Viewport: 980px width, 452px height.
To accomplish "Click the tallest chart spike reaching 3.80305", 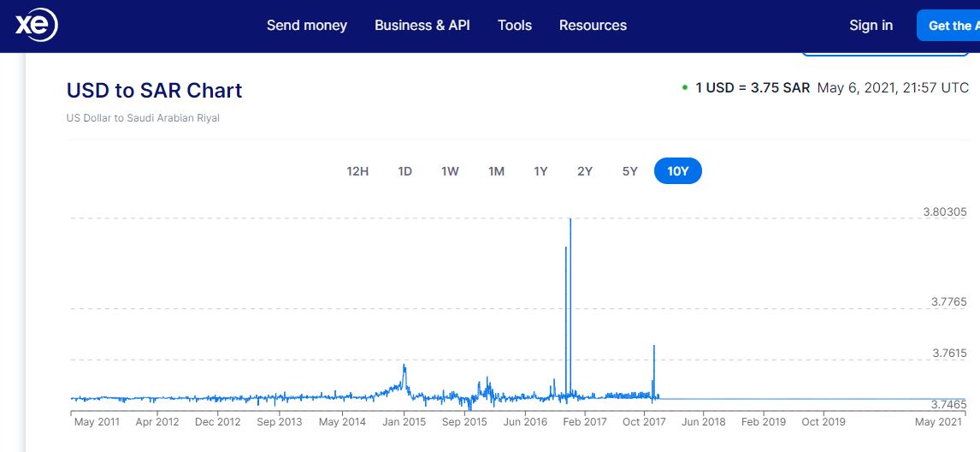I will click(x=570, y=221).
